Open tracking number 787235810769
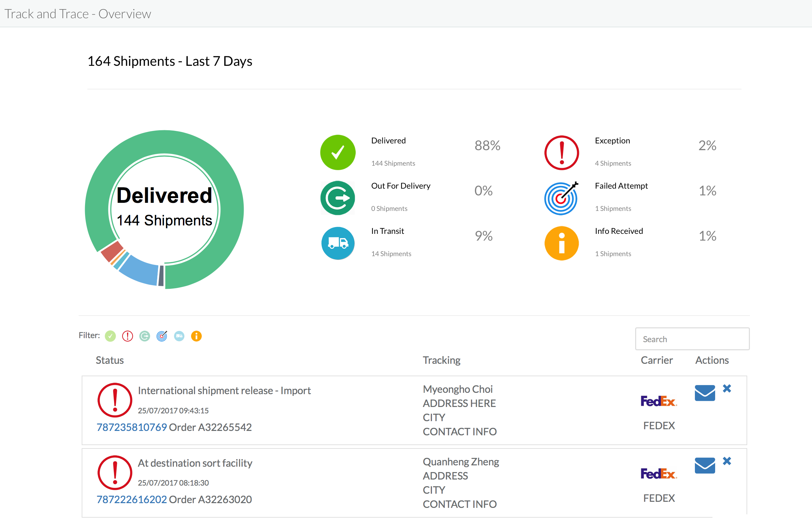The height and width of the screenshot is (519, 812). (132, 427)
